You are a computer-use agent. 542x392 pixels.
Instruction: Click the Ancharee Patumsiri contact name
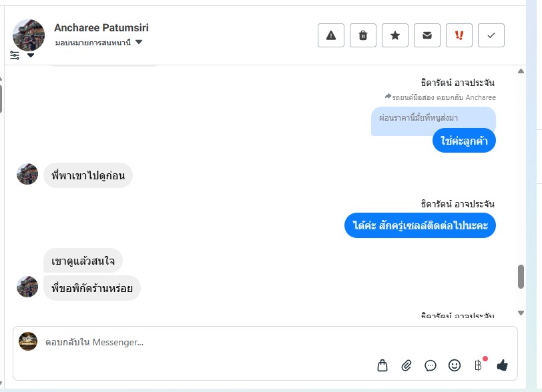[101, 28]
